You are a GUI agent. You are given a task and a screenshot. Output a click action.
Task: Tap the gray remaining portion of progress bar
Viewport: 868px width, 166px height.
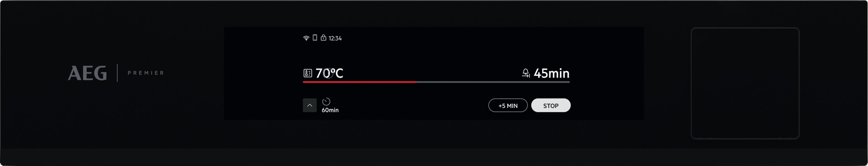click(x=493, y=82)
